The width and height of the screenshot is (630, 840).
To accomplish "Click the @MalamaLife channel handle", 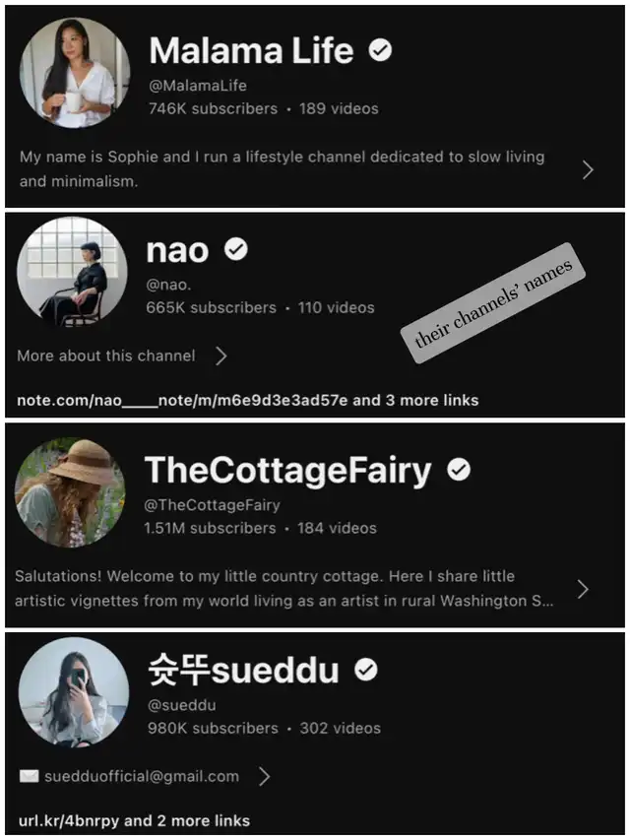I will coord(198,85).
